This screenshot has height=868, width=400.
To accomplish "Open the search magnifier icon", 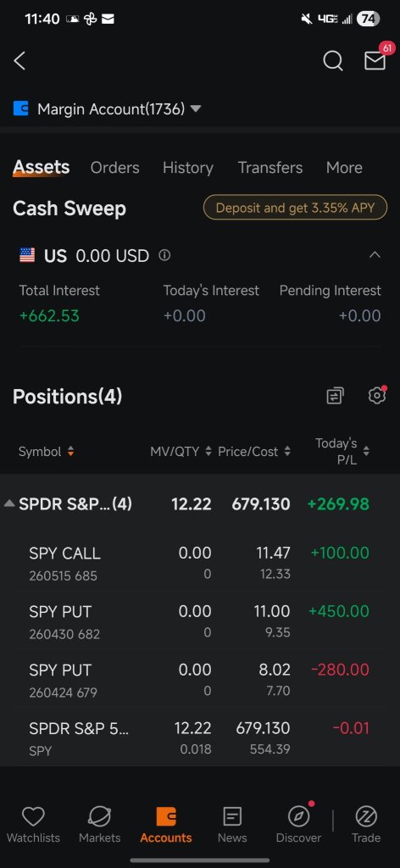I will point(332,61).
